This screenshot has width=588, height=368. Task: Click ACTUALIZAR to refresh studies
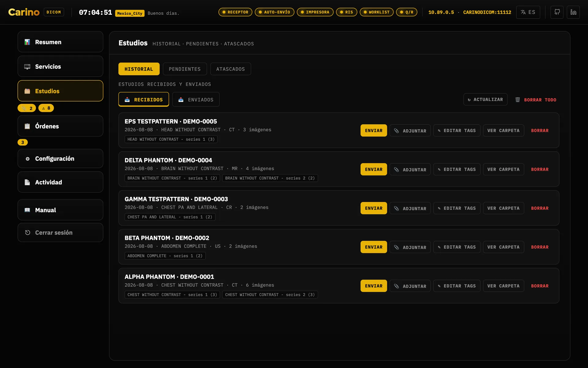[x=485, y=99]
